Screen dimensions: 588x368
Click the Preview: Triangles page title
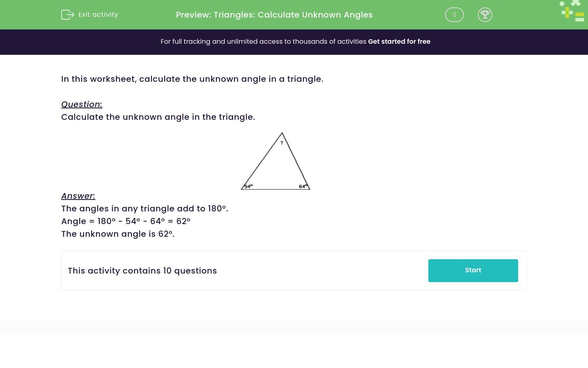pos(274,15)
